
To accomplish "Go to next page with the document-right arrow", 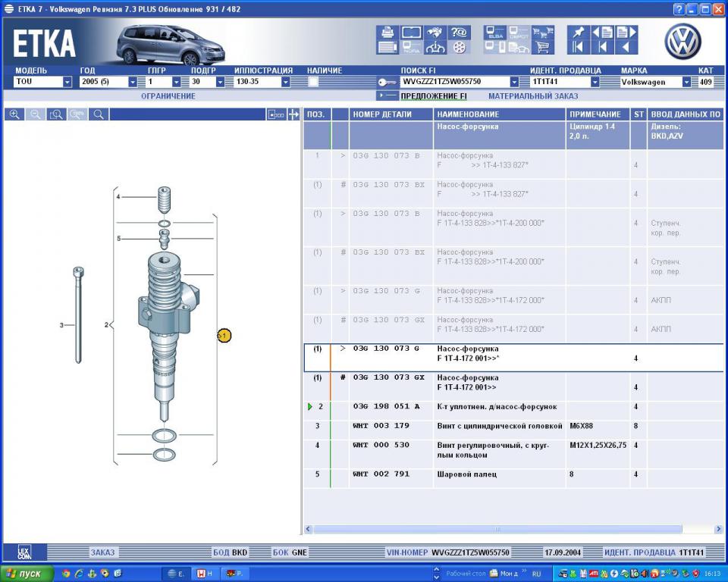I will click(x=626, y=32).
